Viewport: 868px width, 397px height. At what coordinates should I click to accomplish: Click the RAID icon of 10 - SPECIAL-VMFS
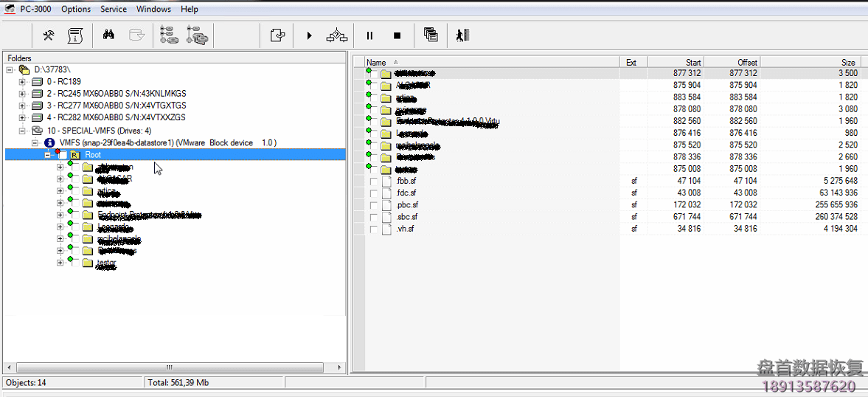pyautogui.click(x=37, y=131)
